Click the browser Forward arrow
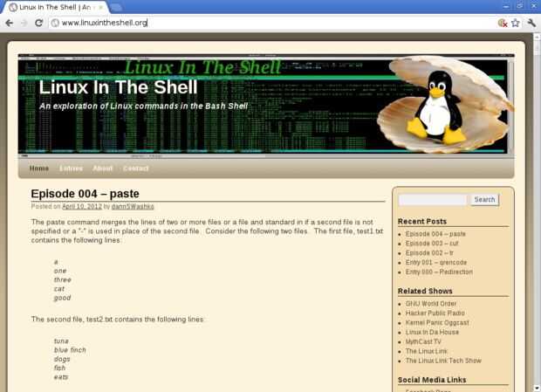The height and width of the screenshot is (392, 541). click(x=24, y=23)
